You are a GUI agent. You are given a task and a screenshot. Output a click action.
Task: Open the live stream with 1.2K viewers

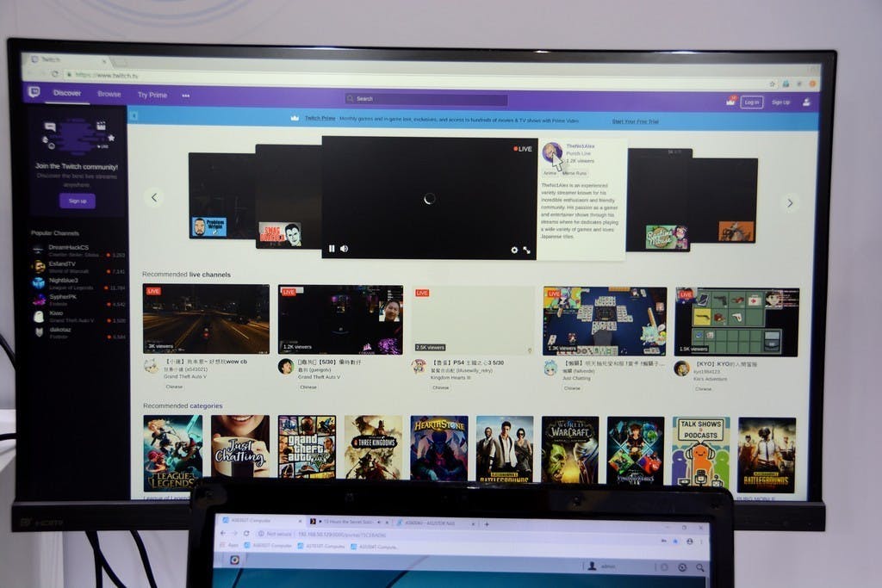[x=341, y=320]
